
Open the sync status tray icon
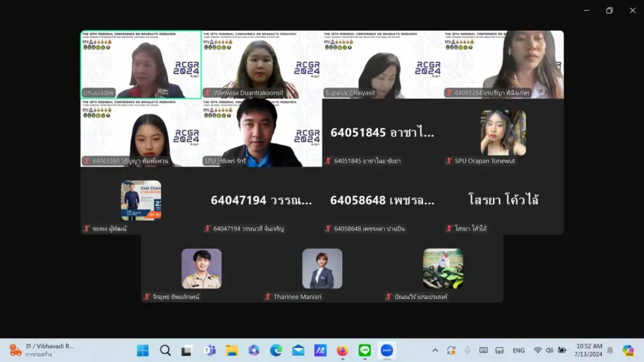pos(451,351)
